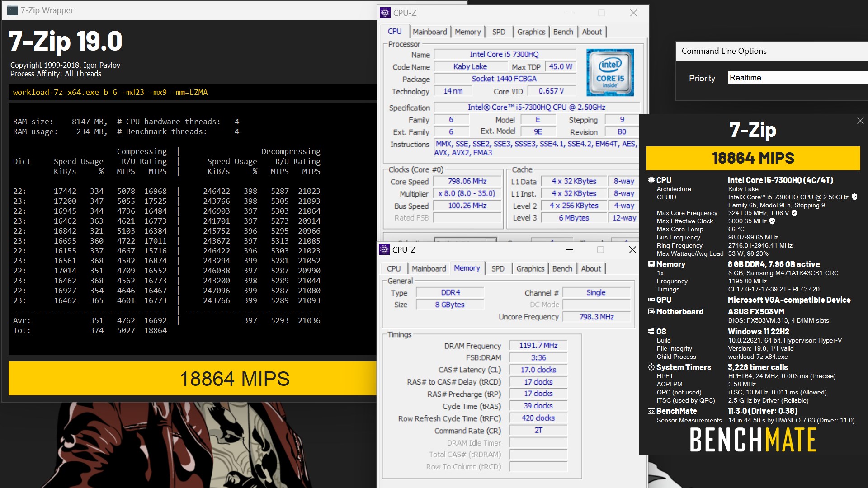This screenshot has height=488, width=868.
Task: Click the Core VID 0.657 V value
Action: (x=551, y=91)
